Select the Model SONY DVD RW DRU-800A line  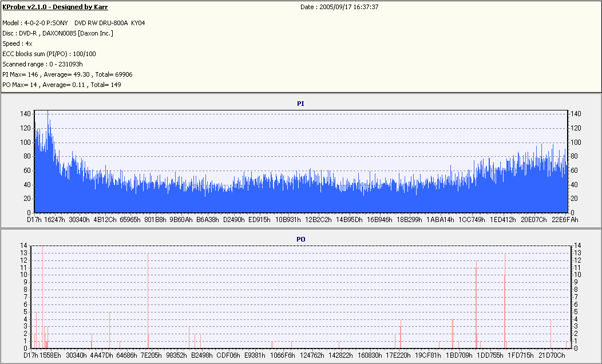click(x=74, y=22)
